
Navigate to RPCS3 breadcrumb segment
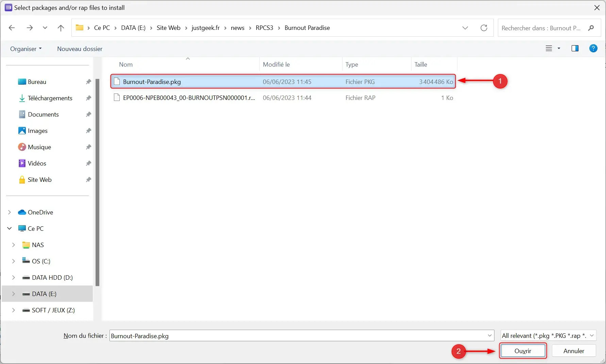point(265,28)
